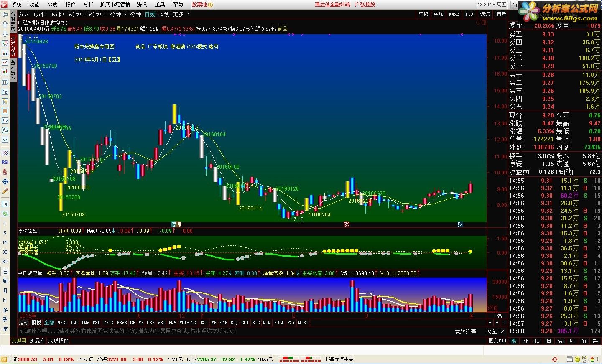
Task: Click the F12 sidebar icon
Action: 5,120
